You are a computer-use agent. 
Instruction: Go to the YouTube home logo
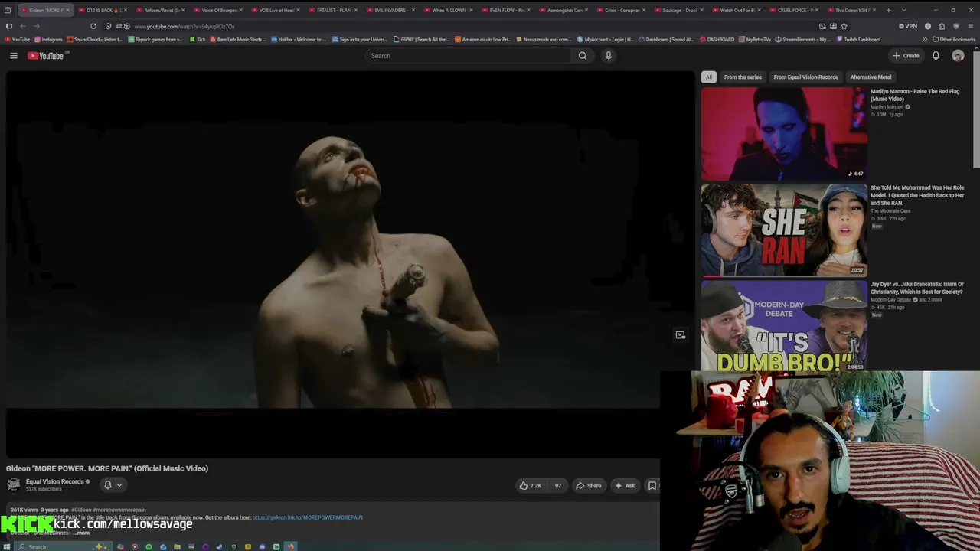tap(45, 56)
